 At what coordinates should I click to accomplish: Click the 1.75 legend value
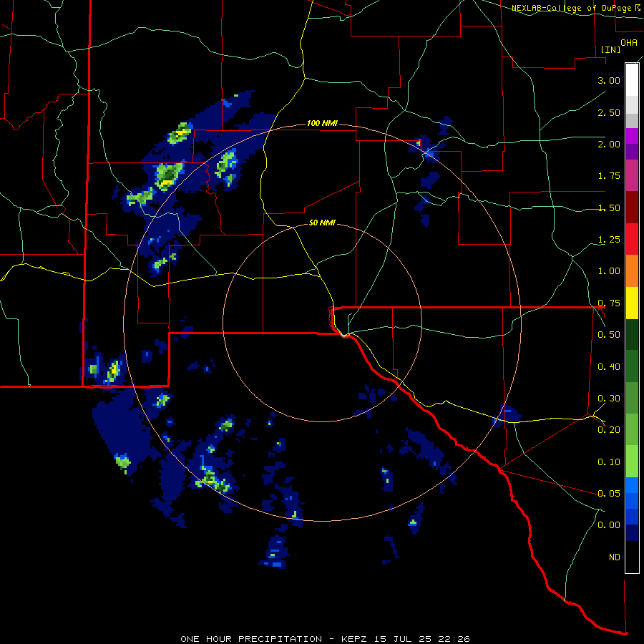point(609,176)
